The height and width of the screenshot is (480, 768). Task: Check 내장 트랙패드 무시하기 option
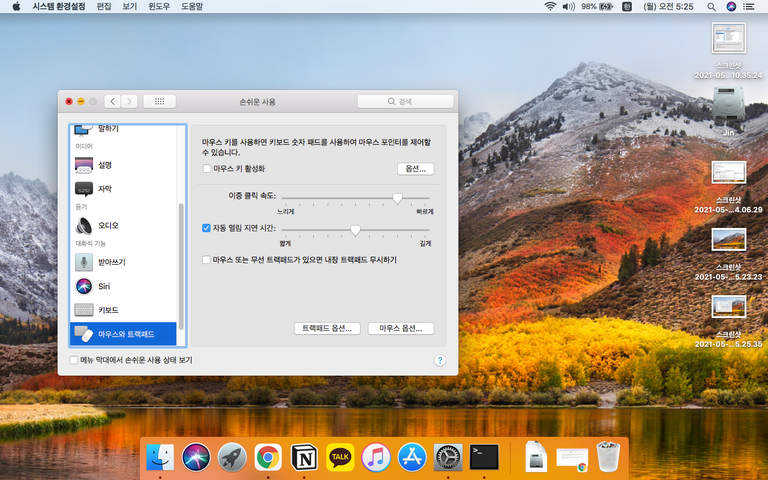206,260
